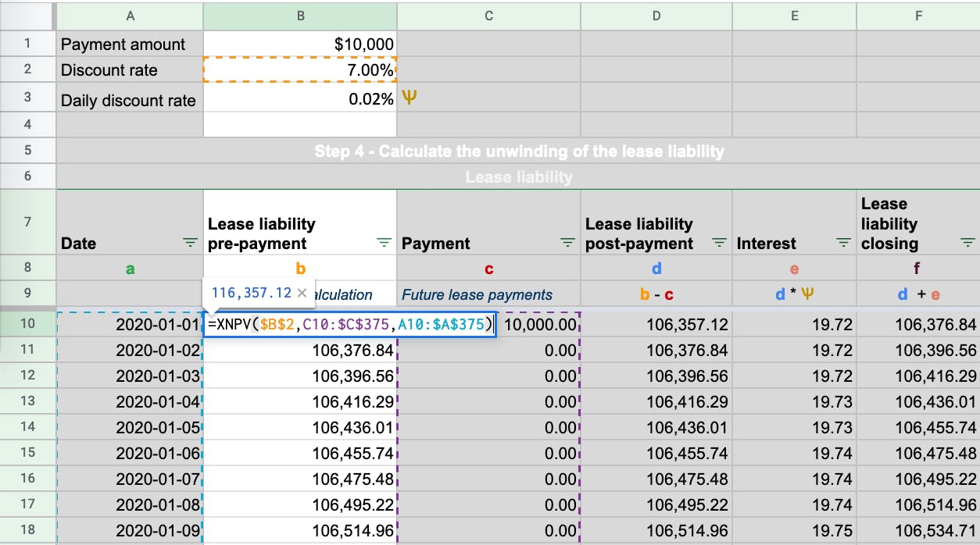The height and width of the screenshot is (545, 980).
Task: Select row 1 header
Action: pos(27,44)
